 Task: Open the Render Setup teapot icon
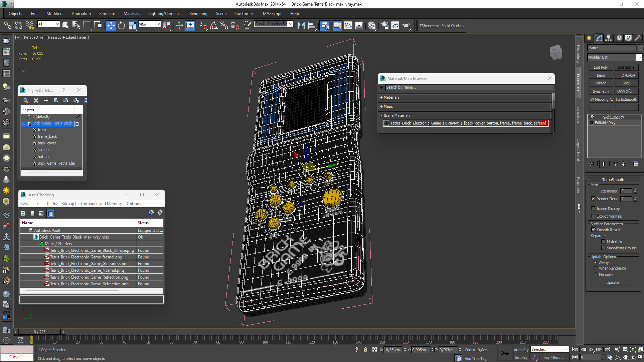pos(384,26)
